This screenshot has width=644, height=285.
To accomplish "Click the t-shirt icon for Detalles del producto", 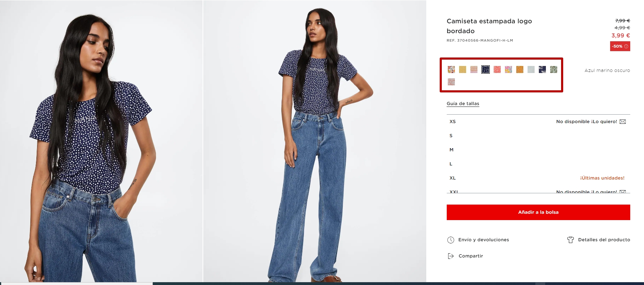I will 571,240.
